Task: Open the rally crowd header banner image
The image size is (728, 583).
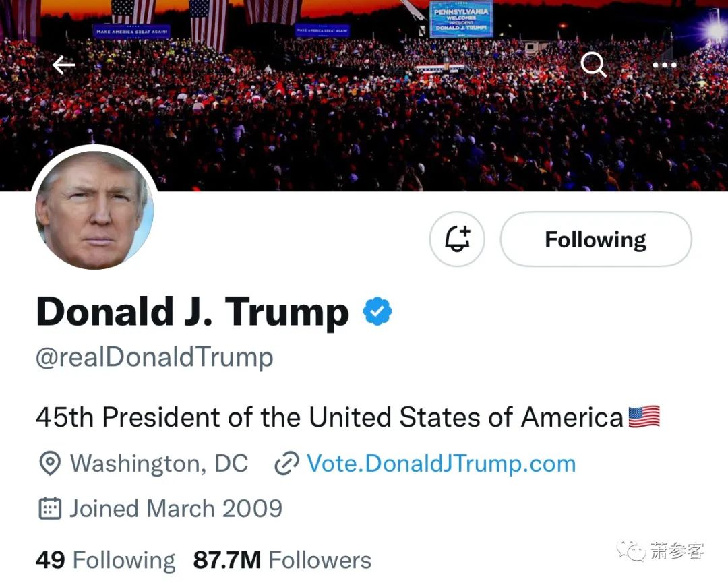Action: 364,95
